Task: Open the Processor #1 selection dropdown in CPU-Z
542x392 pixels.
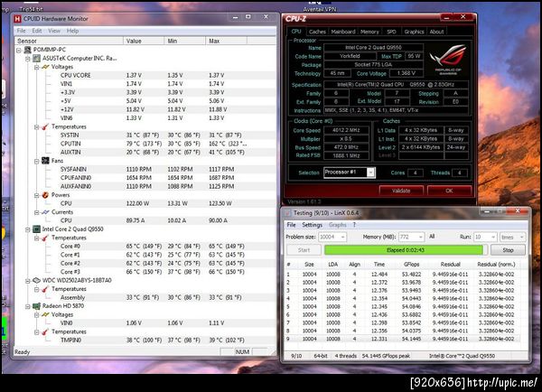Action: (370, 173)
